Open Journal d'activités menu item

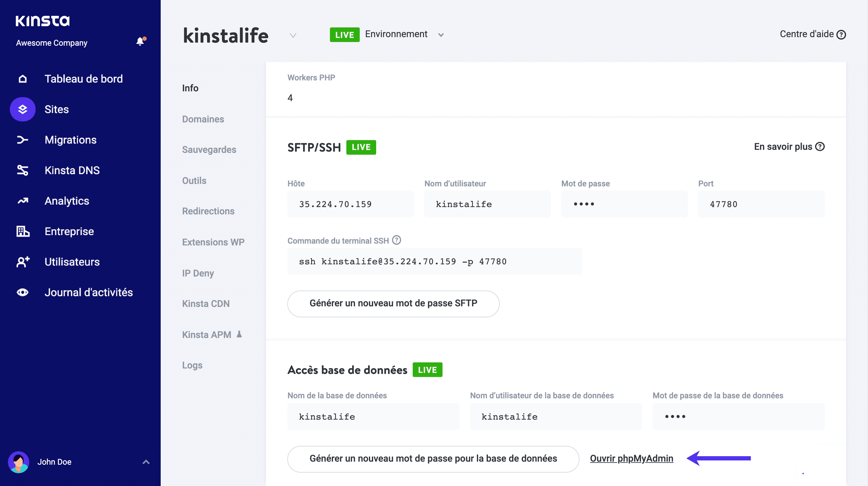coord(89,292)
